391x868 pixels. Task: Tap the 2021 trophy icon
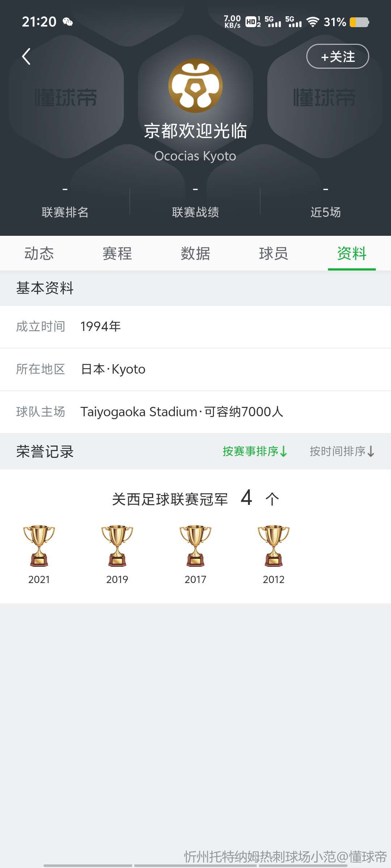point(39,545)
